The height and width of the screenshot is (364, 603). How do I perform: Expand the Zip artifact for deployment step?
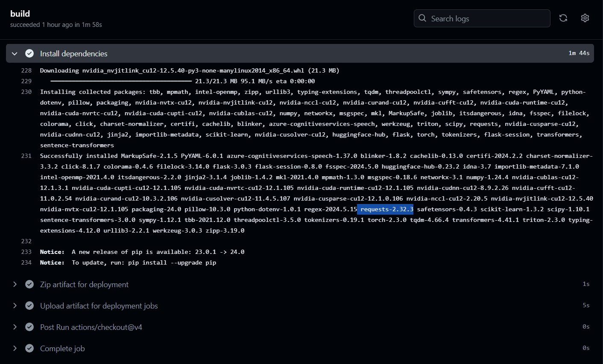click(15, 284)
